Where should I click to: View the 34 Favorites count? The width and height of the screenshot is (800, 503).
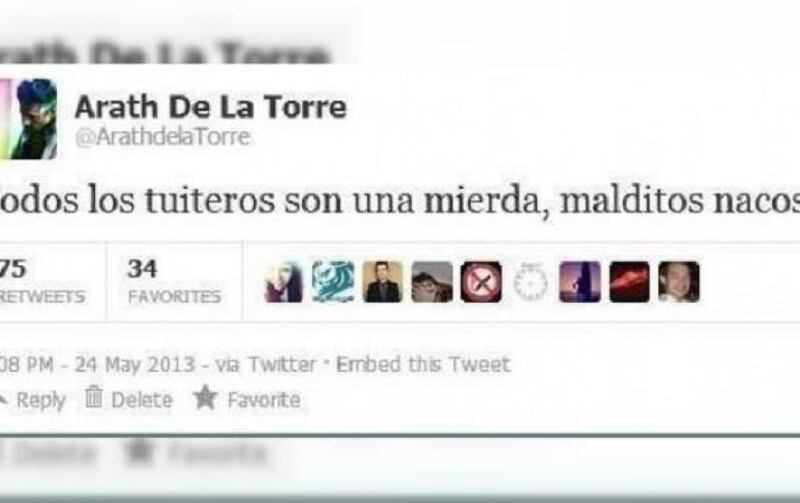tap(174, 282)
